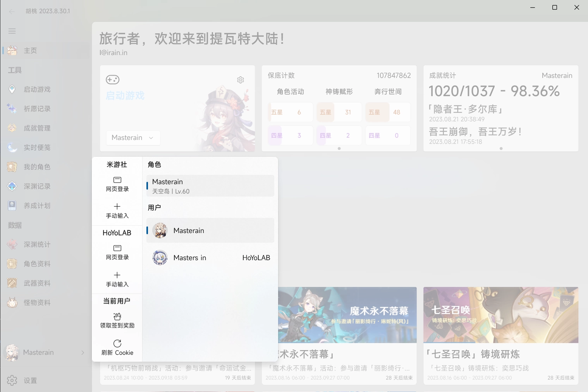Screen dimensions: 588x392
Task: Open 我的角色 page
Action: pyautogui.click(x=45, y=167)
